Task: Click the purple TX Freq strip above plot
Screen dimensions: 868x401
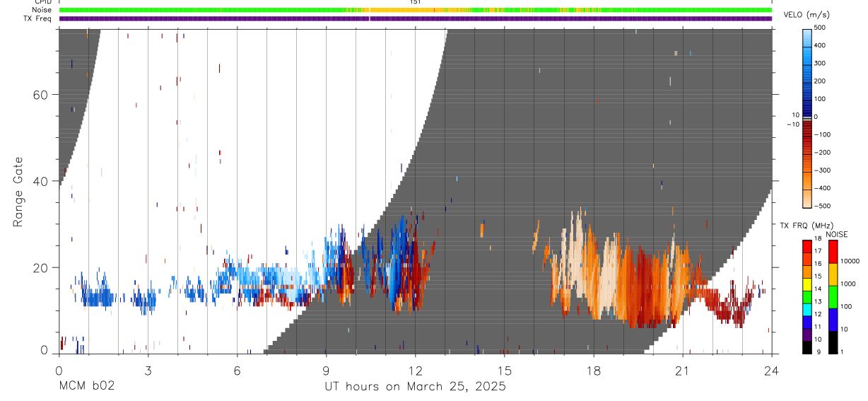Action: (416, 18)
